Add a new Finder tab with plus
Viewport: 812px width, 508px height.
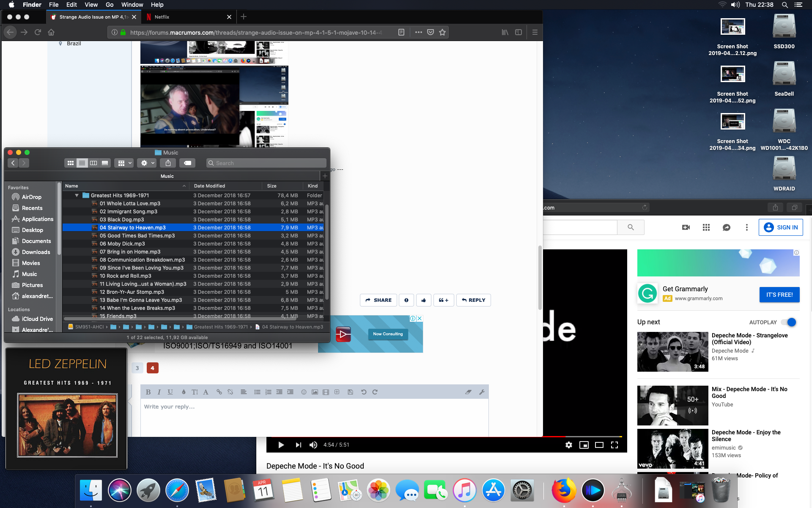click(325, 176)
